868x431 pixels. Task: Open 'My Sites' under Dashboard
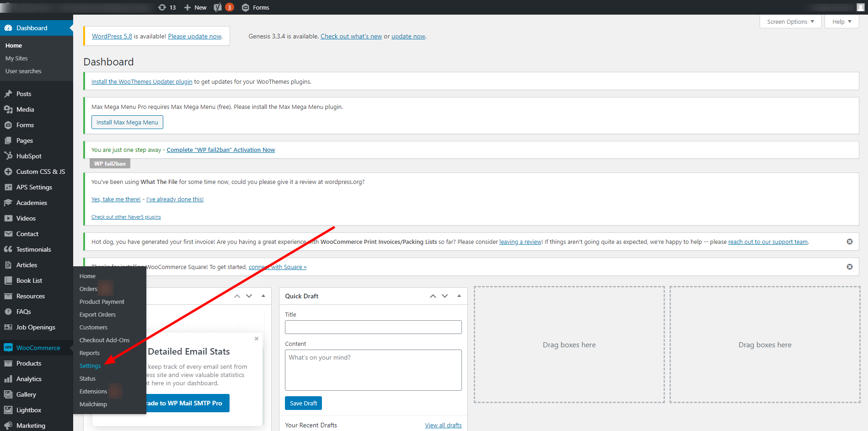tap(16, 58)
